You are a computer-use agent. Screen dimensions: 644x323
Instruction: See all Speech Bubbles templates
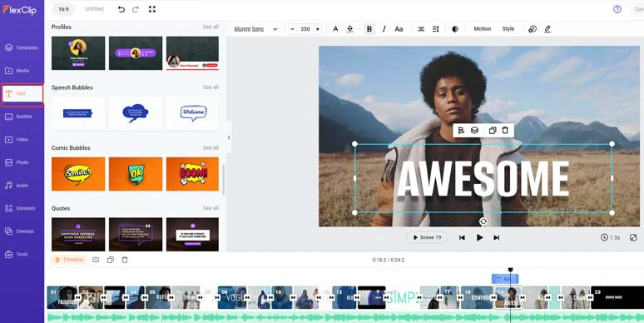coord(211,87)
